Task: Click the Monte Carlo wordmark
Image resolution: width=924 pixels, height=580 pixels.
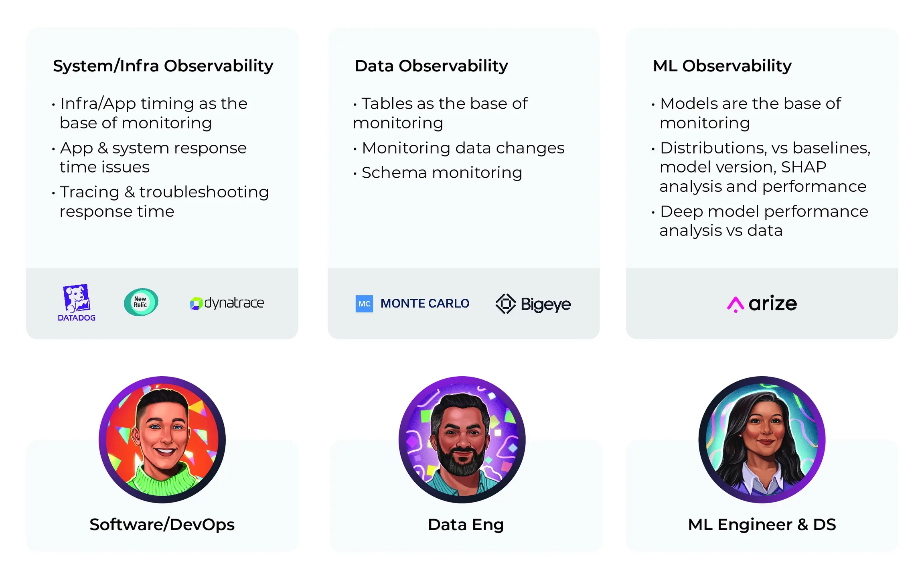Action: tap(425, 303)
